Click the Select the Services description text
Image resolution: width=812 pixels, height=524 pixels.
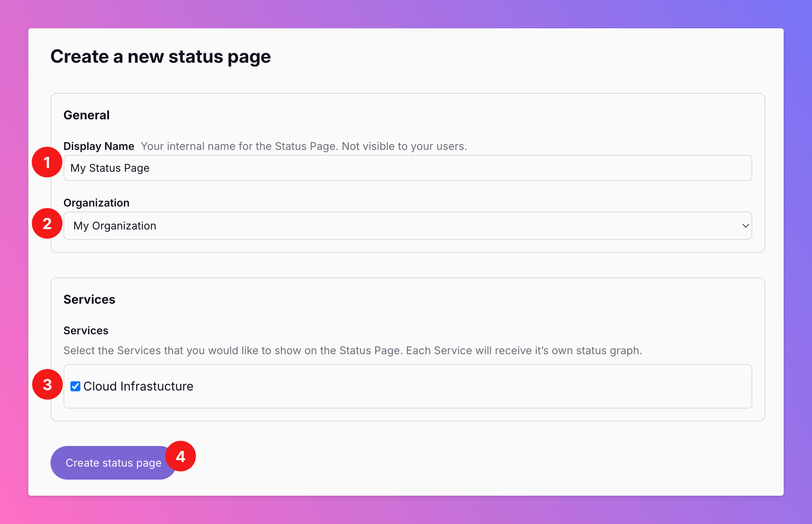click(352, 350)
